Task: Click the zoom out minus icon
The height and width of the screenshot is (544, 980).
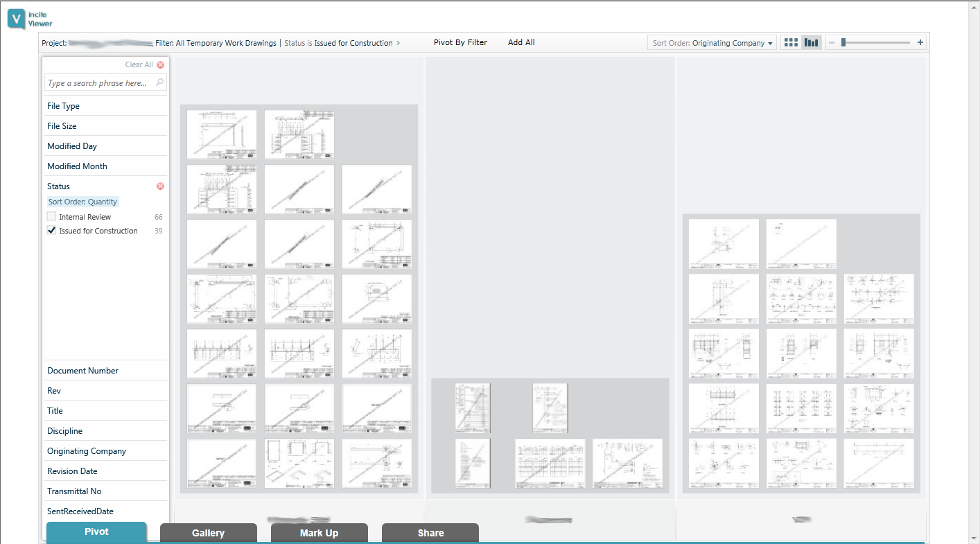Action: point(832,43)
